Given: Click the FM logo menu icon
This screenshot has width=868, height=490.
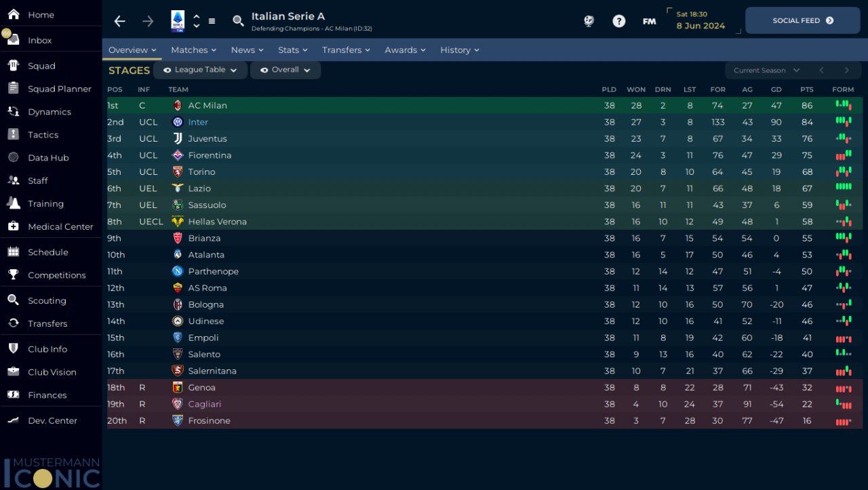Looking at the screenshot, I should pyautogui.click(x=649, y=21).
